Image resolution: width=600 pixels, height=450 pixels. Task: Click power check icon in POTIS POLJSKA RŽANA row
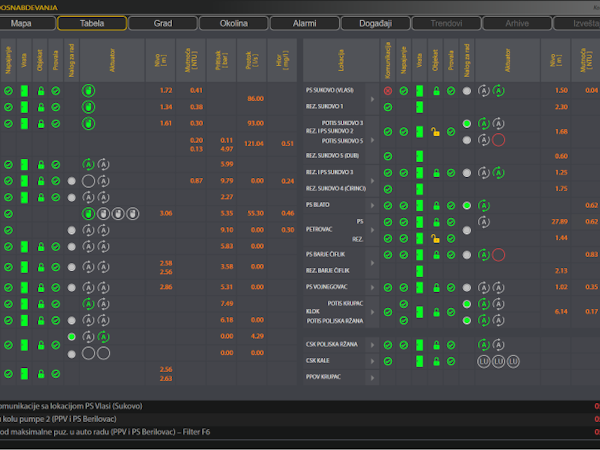pyautogui.click(x=404, y=321)
